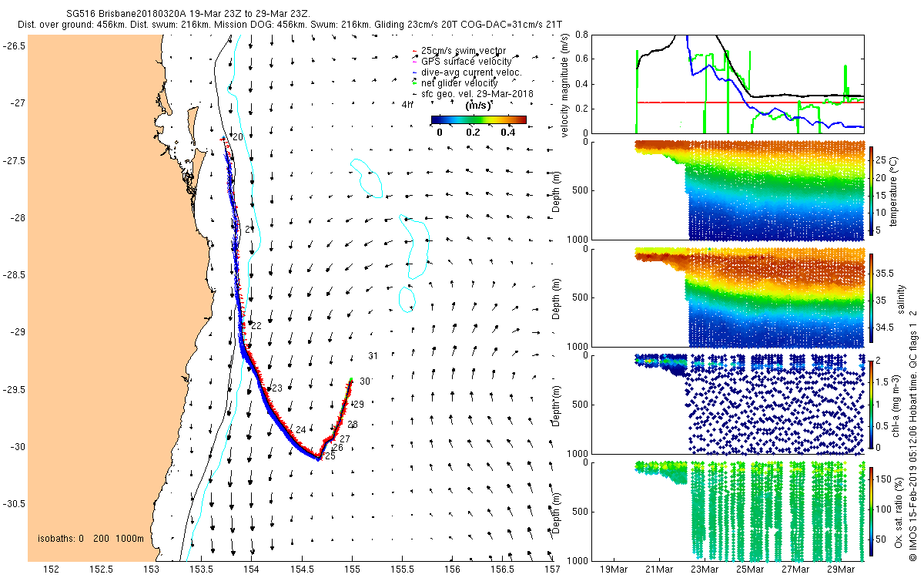Select the dive-avg current veloc. legend entry
924x578 pixels.
pos(471,72)
